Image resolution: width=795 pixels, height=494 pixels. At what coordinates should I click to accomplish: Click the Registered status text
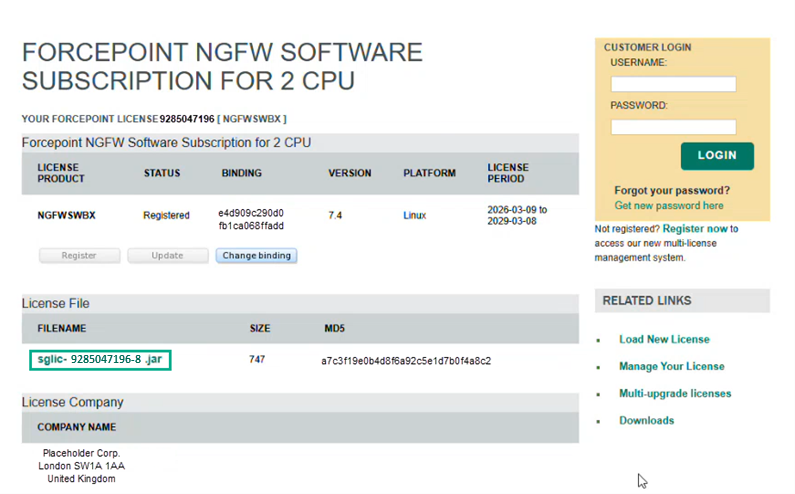point(166,215)
